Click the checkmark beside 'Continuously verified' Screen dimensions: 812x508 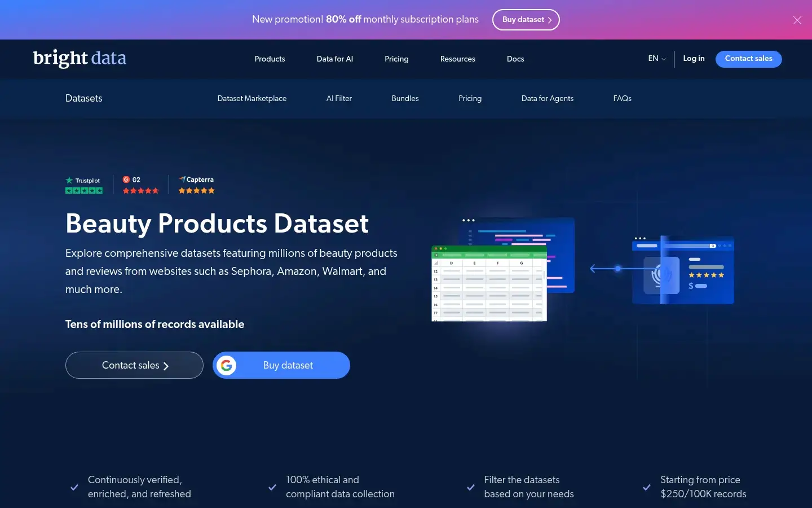tap(74, 487)
